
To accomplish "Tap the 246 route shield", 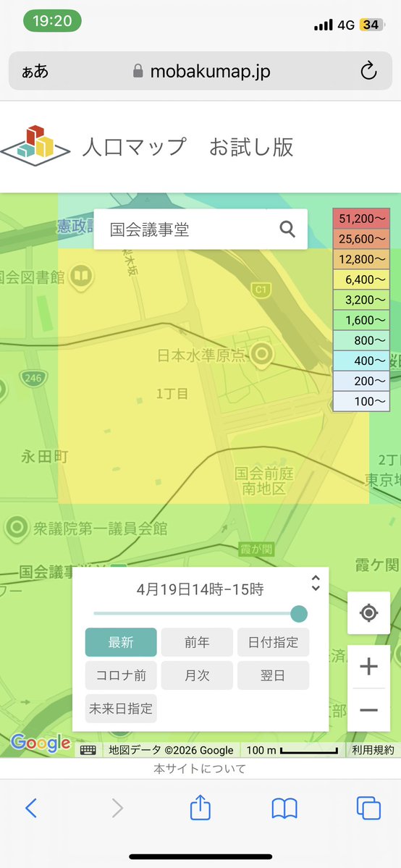I will [x=33, y=379].
